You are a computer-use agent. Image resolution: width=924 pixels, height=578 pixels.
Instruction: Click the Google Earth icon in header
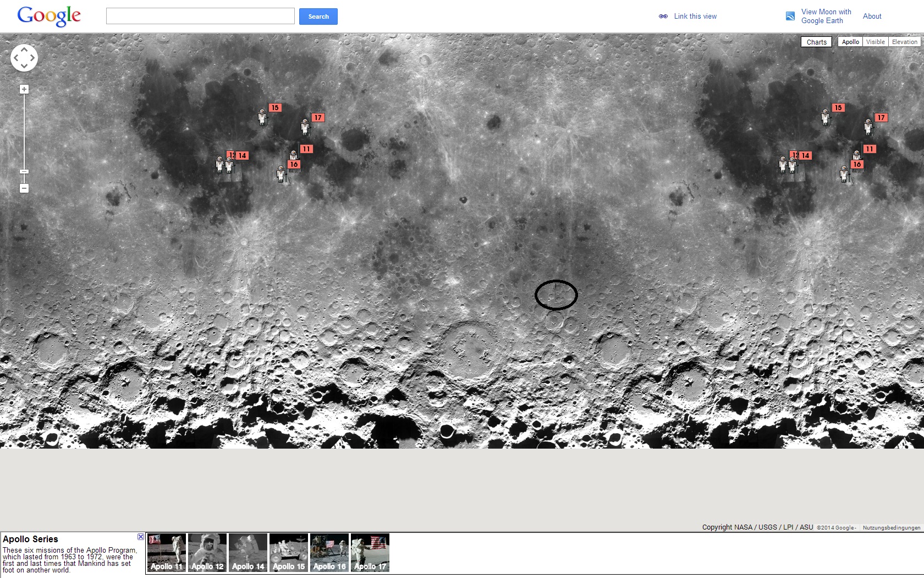(790, 17)
